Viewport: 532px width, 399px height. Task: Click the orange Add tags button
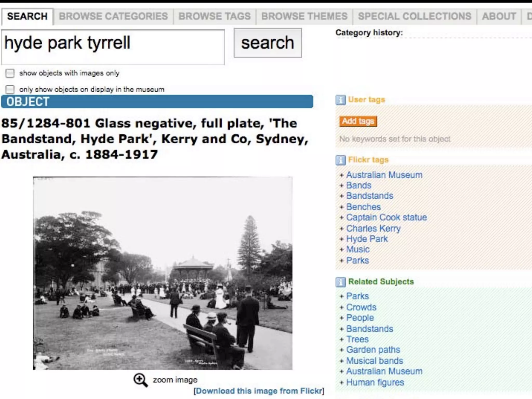point(358,121)
